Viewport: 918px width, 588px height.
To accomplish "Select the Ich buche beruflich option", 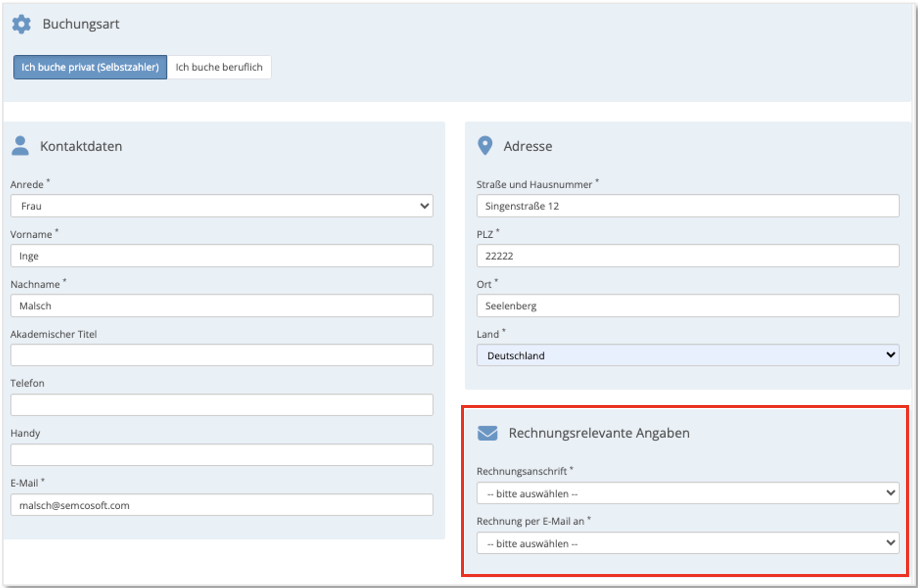I will tap(219, 67).
